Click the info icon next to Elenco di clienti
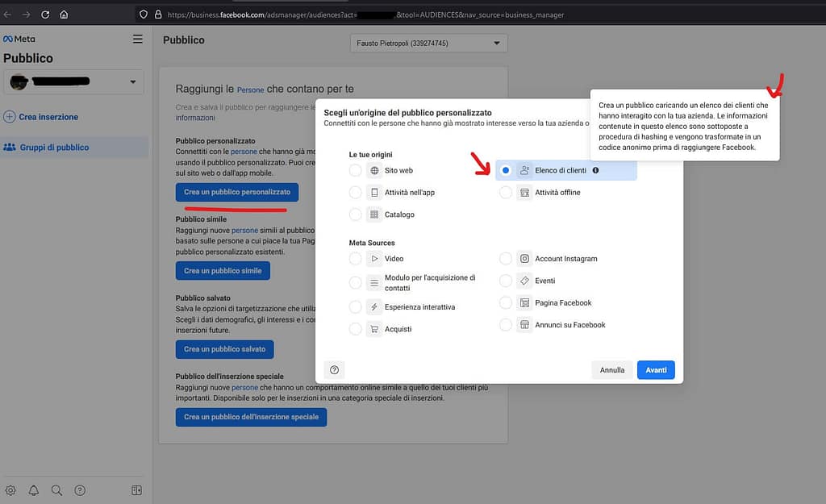 [x=596, y=171]
